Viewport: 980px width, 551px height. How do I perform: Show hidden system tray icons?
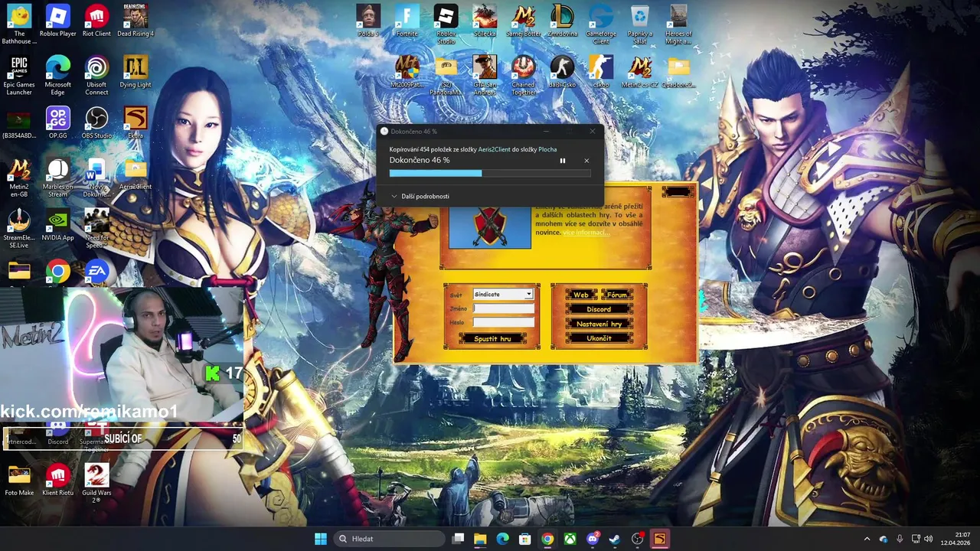(867, 539)
